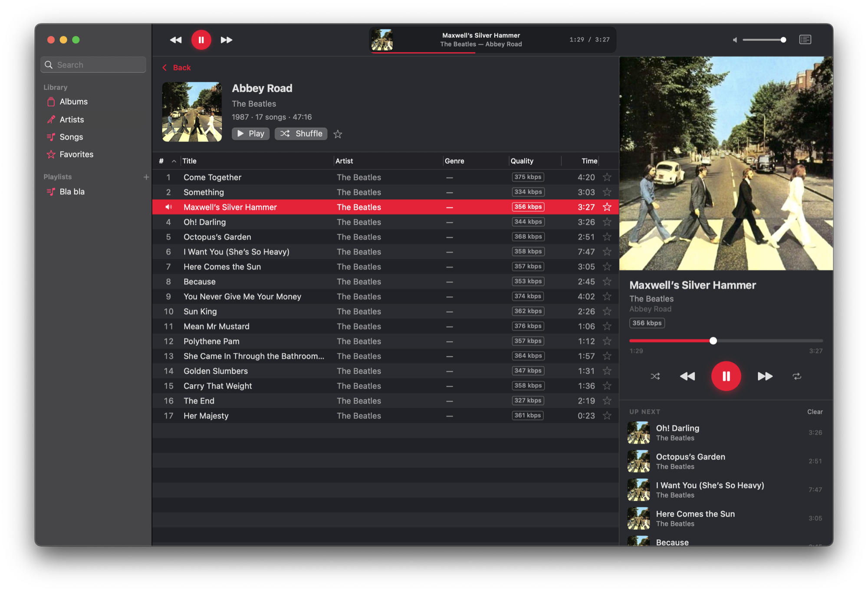The image size is (868, 592).
Task: Star The End track
Action: tap(607, 401)
